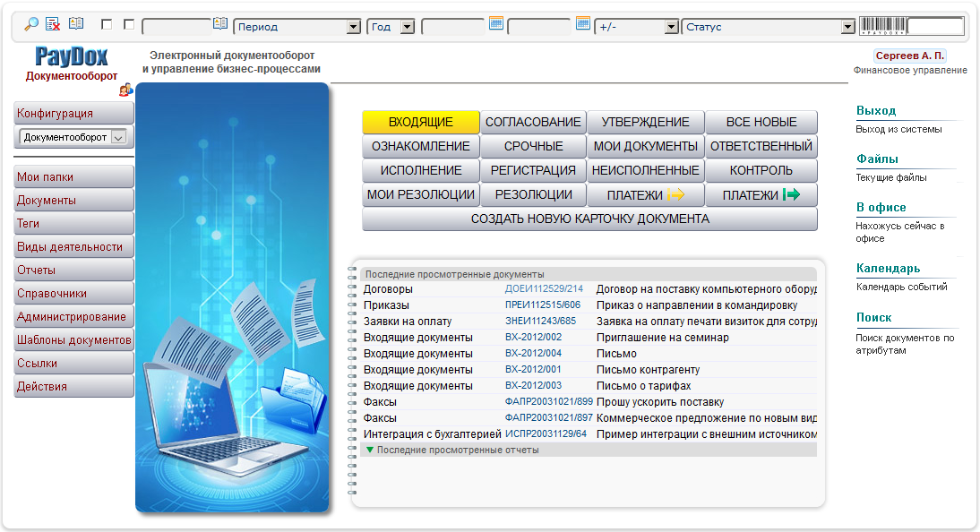Screen dimensions: 980x532
Task: Click the barcode icon in the toolbar
Action: click(x=881, y=26)
